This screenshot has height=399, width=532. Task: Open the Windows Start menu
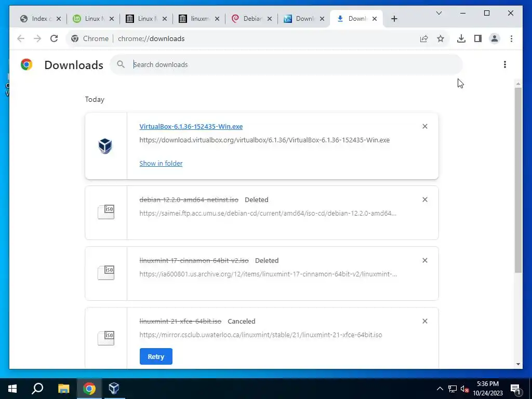12,389
